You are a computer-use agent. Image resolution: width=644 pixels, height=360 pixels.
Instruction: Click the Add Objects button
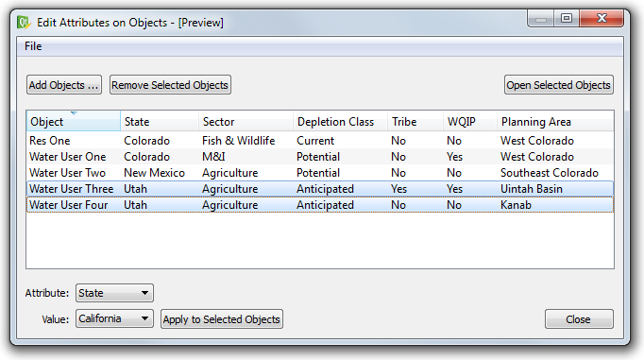64,85
